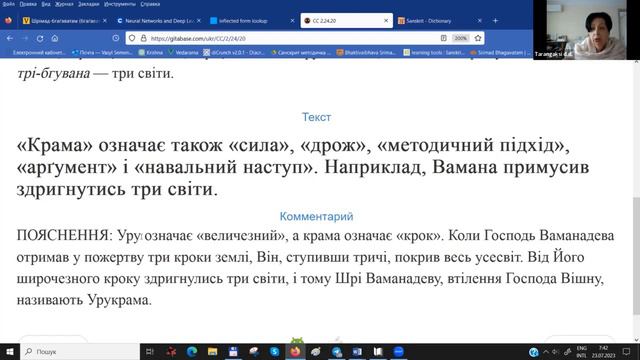Open the Krishna bookmark
Image resolution: width=640 pixels, height=360 pixels.
(151, 52)
